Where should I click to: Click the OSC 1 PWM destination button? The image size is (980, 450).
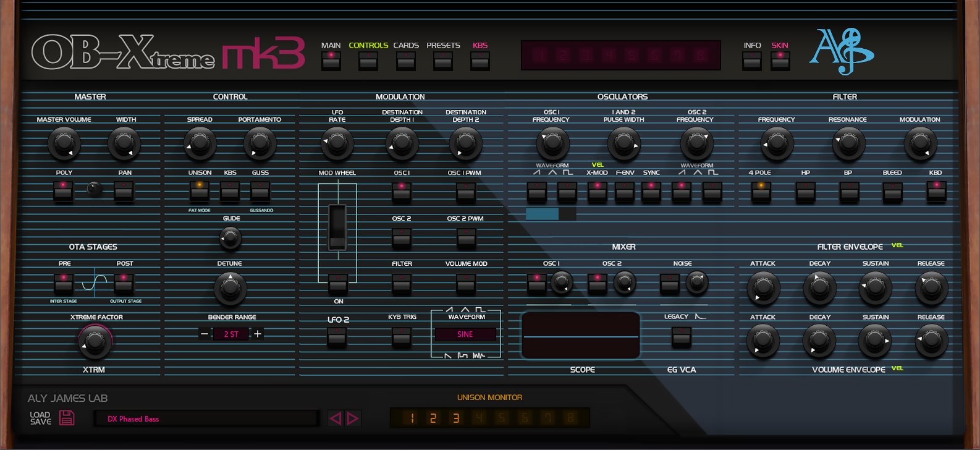pyautogui.click(x=466, y=192)
